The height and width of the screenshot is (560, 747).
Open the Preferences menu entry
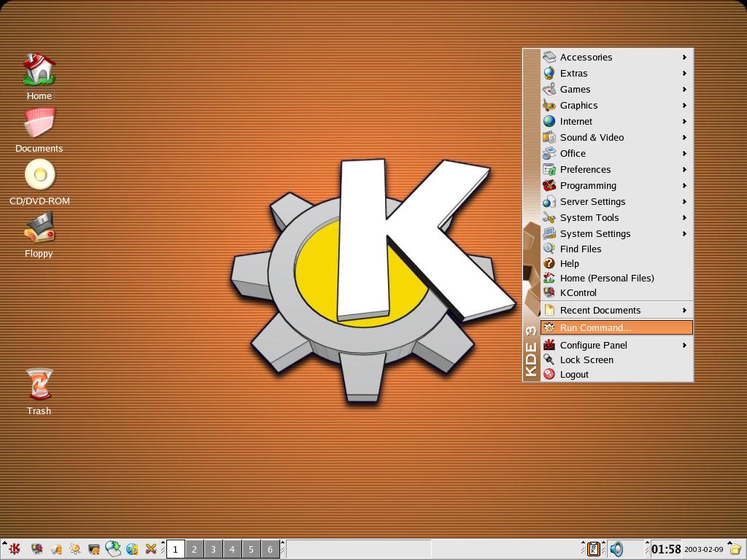pos(616,169)
